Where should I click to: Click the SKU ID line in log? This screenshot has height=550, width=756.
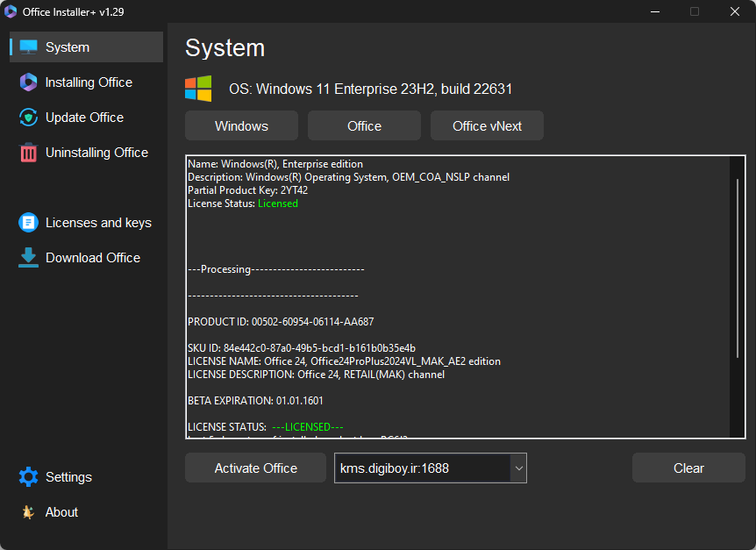click(x=302, y=348)
